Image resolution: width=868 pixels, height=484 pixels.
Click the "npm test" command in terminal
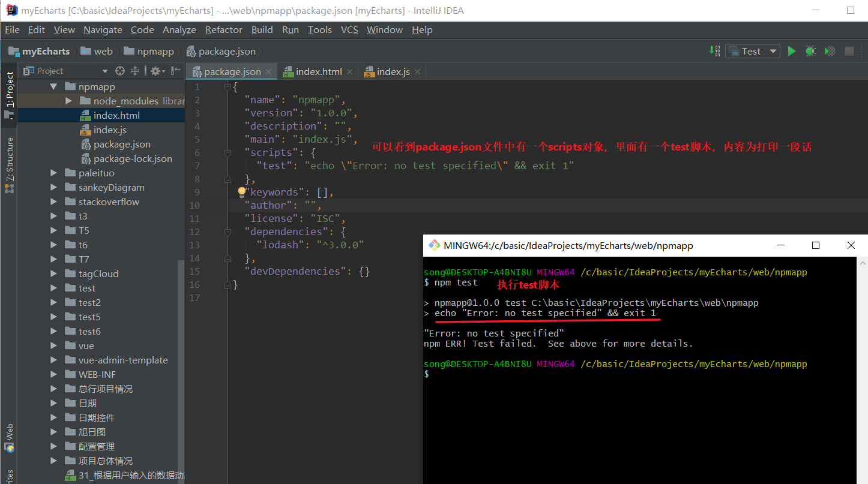coord(456,282)
